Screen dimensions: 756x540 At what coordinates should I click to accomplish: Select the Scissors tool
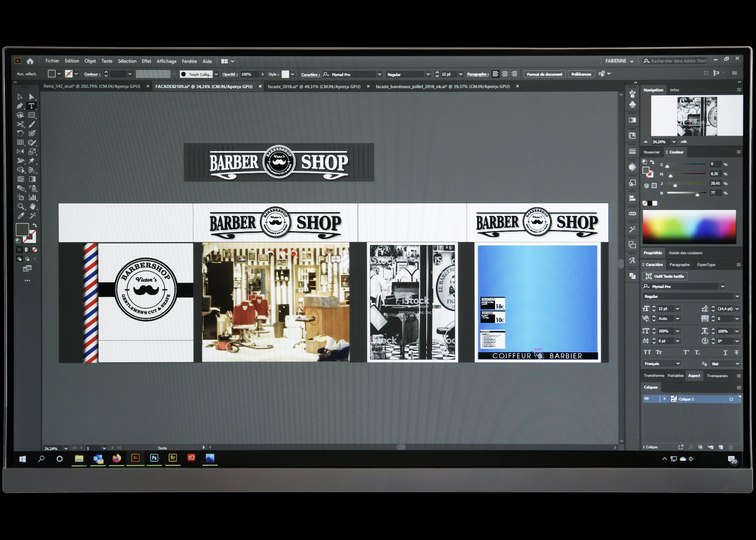[20, 124]
